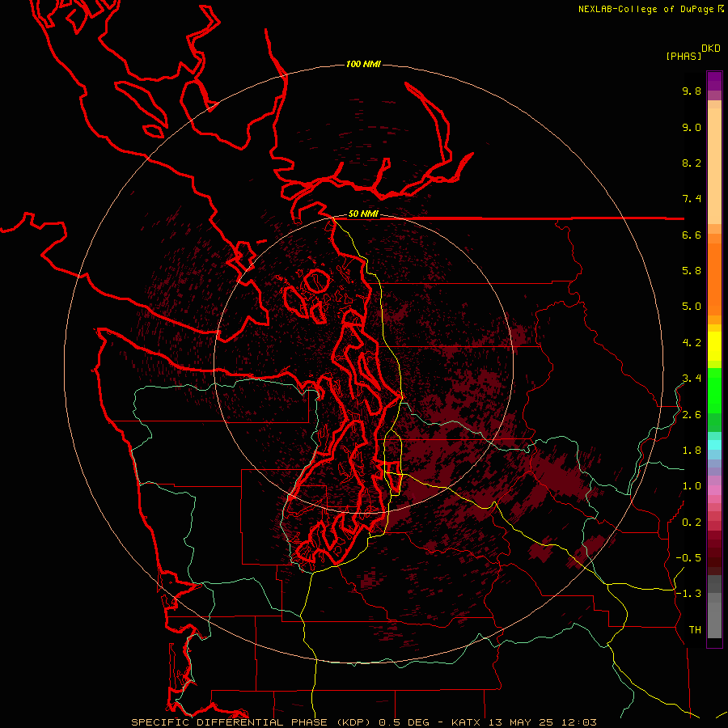Click the 7.4 legend value
This screenshot has width=728, height=728.
click(x=692, y=199)
